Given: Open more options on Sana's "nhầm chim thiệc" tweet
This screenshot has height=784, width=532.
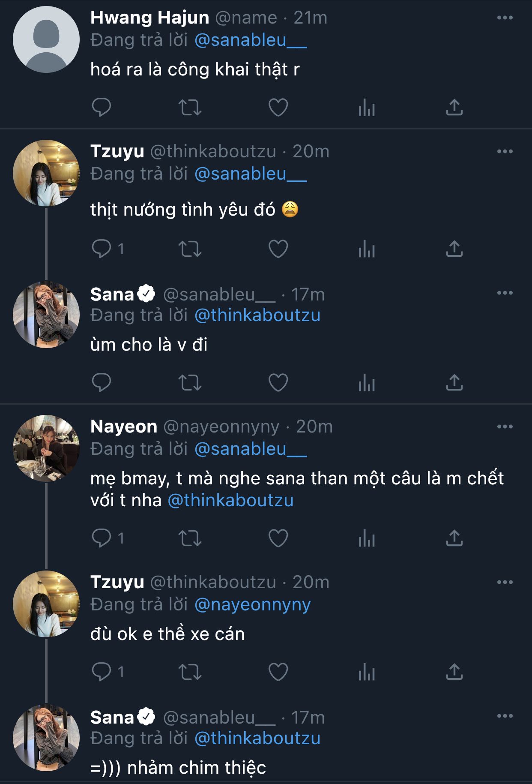Looking at the screenshot, I should [505, 716].
